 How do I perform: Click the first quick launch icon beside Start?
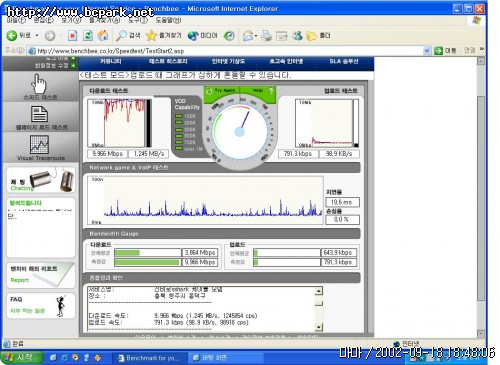53,358
